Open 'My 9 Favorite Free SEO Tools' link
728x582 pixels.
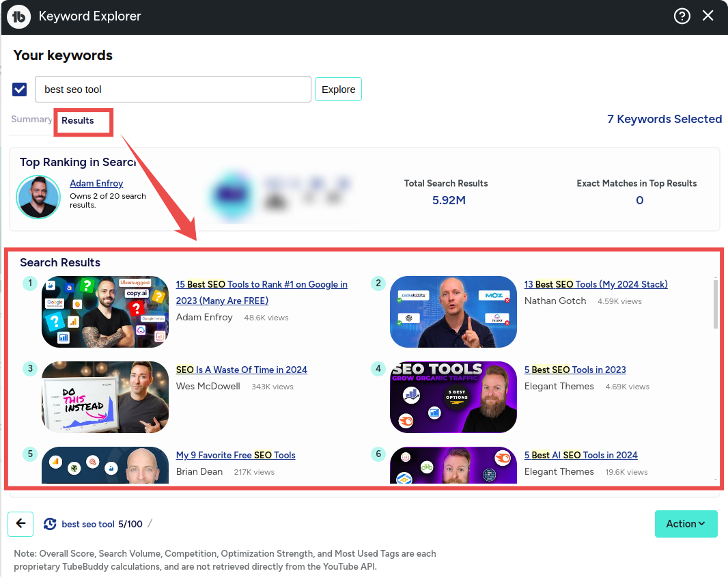pyautogui.click(x=236, y=455)
